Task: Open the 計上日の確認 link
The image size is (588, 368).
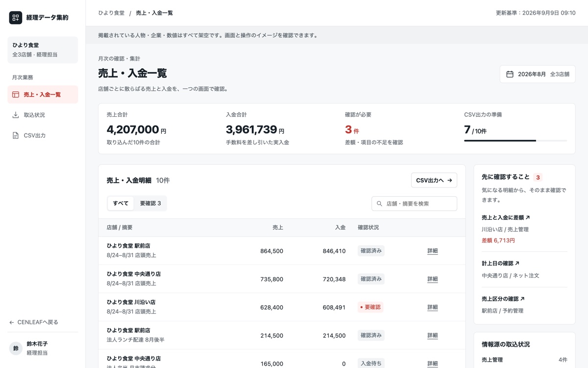Action: (x=501, y=263)
